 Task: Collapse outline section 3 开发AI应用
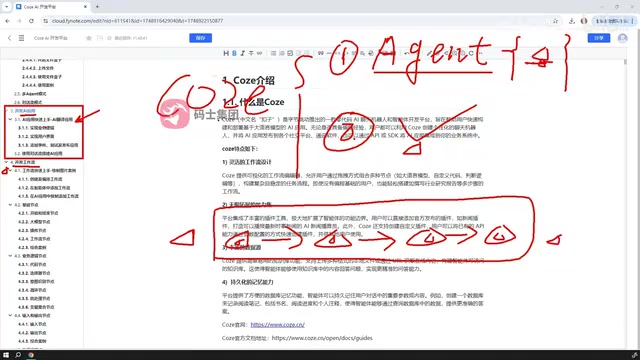[x=6, y=111]
